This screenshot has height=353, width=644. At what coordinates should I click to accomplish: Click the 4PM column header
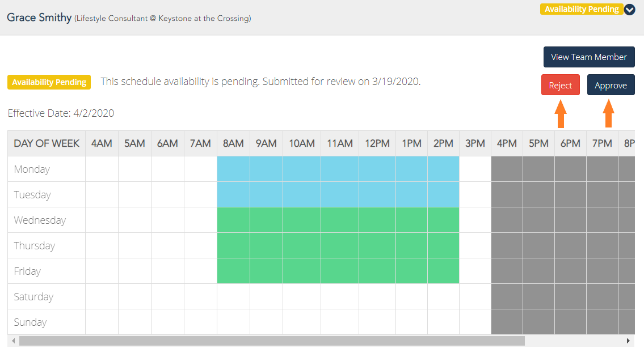507,143
